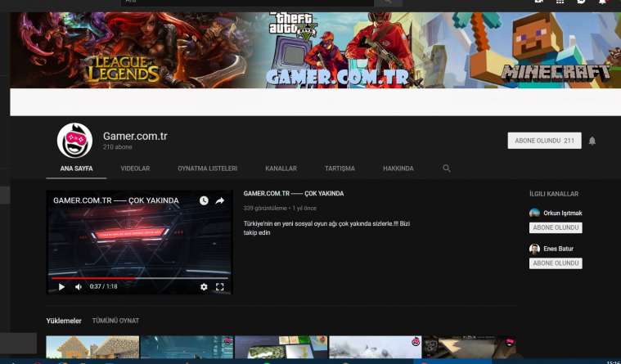Viewport: 621px width, 364px height.
Task: Click TÜMÜNÜ OYNAT to play all uploads
Action: tap(115, 321)
